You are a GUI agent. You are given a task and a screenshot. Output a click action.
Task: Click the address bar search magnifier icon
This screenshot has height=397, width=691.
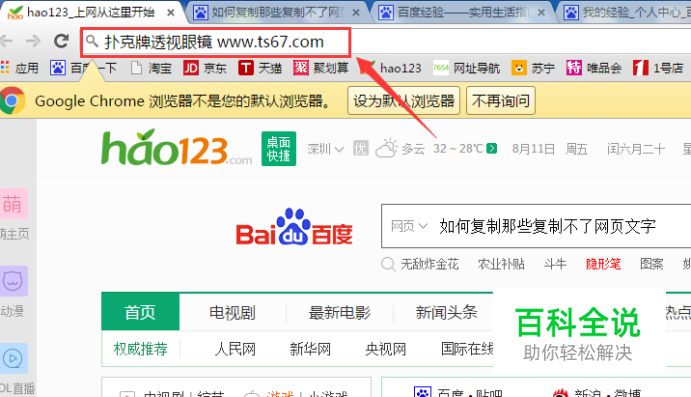92,41
